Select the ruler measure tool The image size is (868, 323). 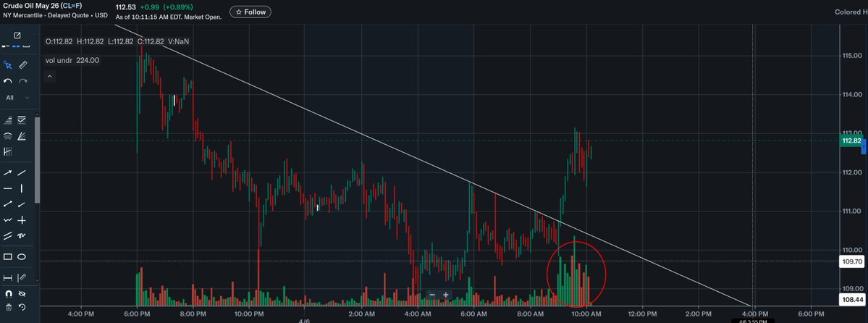click(22, 65)
